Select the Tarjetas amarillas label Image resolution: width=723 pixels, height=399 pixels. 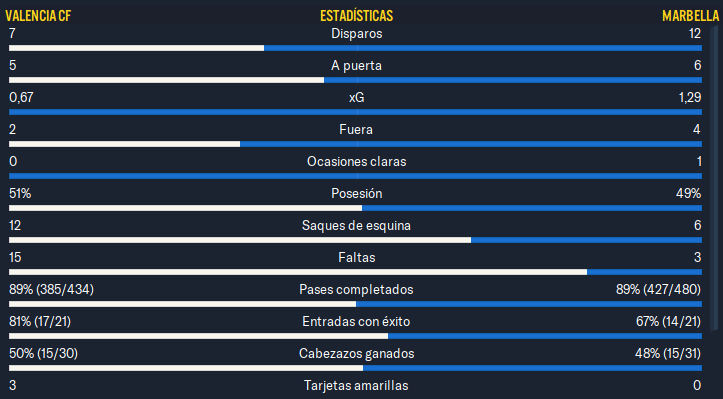(356, 385)
